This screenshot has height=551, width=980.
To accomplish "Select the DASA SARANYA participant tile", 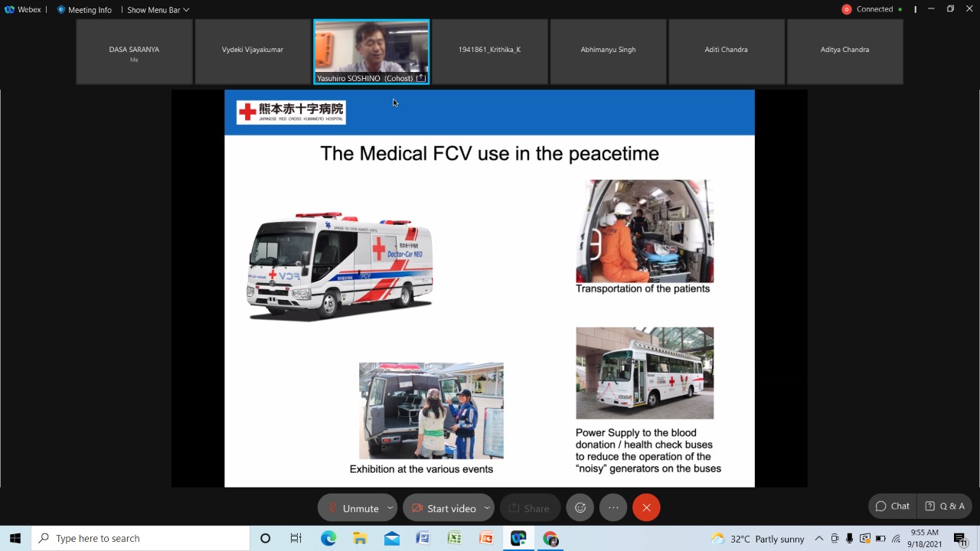I will [x=134, y=51].
